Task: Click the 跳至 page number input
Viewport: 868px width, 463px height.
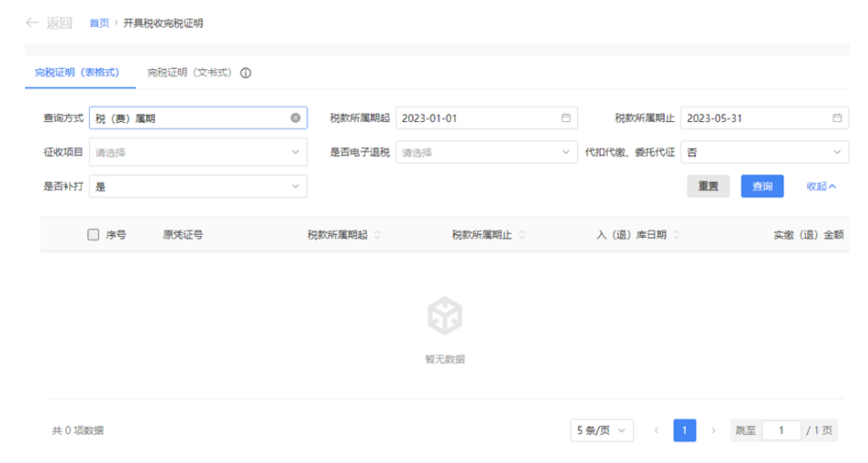Action: pos(781,430)
